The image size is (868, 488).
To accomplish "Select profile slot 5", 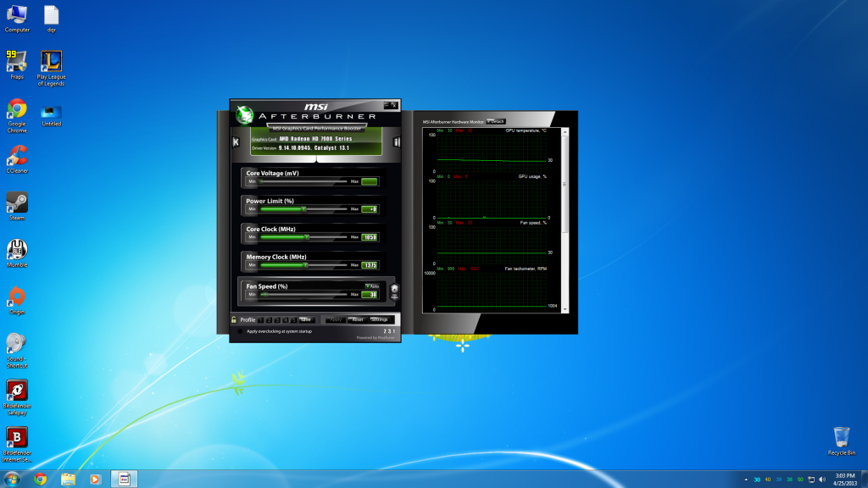I will [294, 319].
